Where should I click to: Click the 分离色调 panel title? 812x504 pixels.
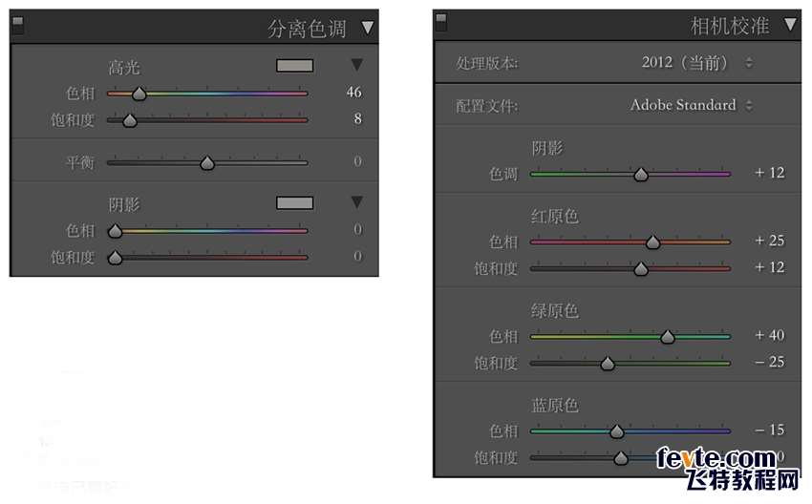307,29
